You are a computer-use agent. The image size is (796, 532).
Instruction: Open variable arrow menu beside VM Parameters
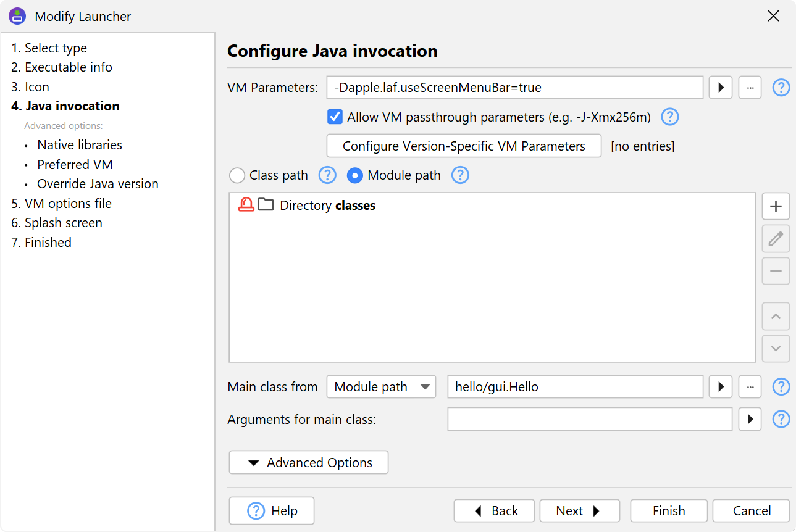pyautogui.click(x=720, y=88)
